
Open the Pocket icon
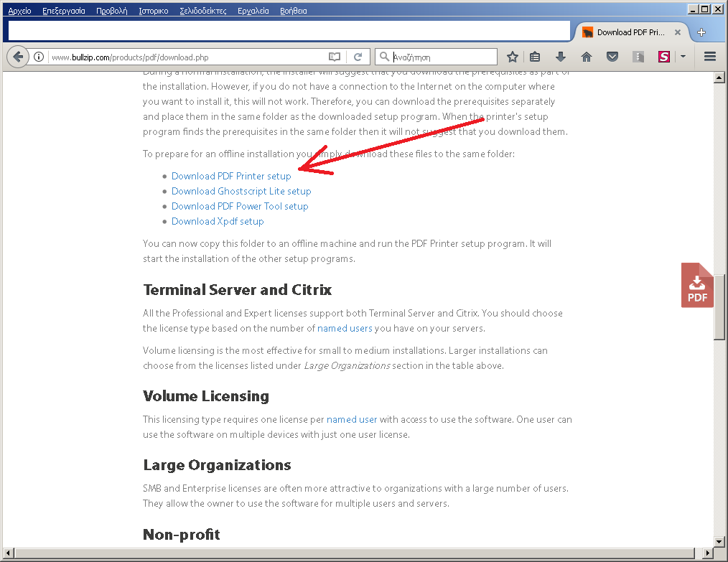point(612,57)
